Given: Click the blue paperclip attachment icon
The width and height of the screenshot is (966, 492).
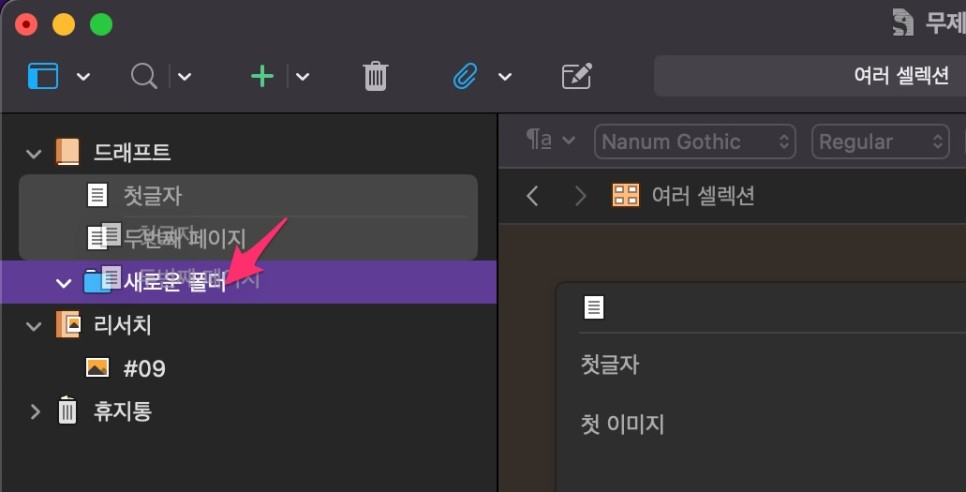Looking at the screenshot, I should (x=465, y=76).
